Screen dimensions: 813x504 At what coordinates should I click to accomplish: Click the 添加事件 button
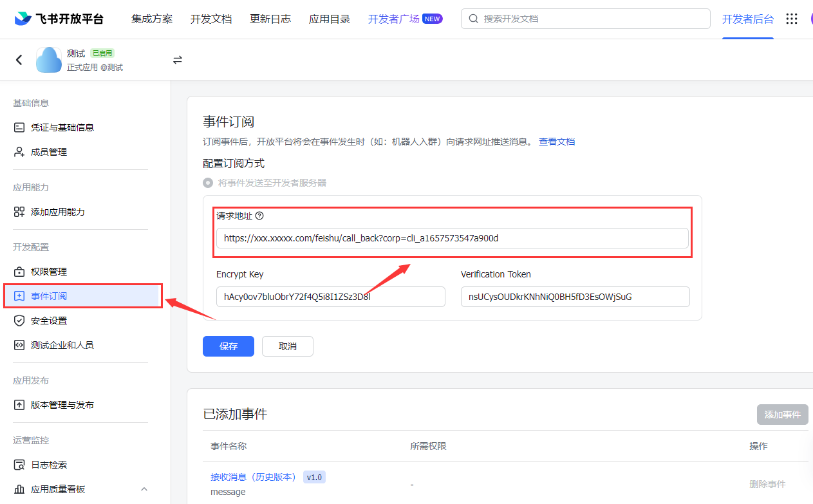coord(782,415)
